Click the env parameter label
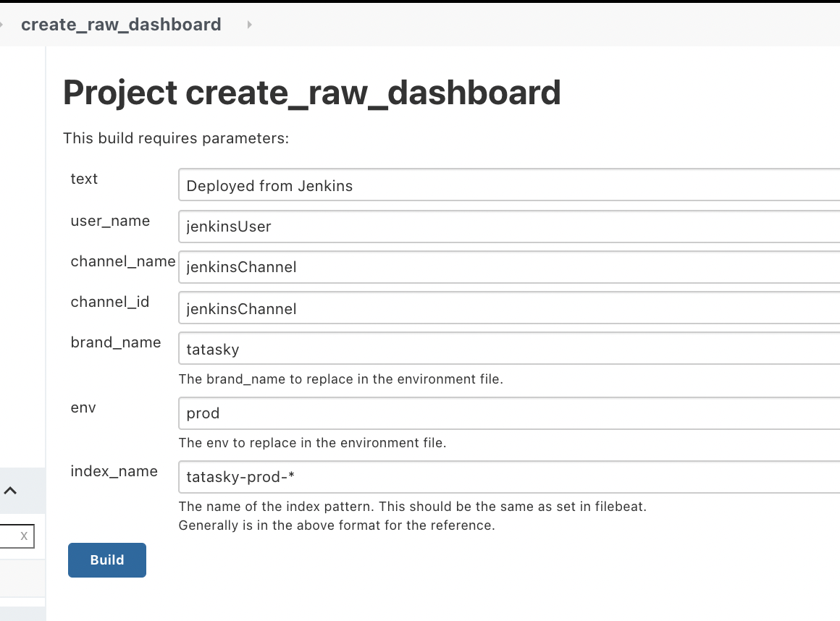Screen dimensions: 840x621 pyautogui.click(x=83, y=407)
